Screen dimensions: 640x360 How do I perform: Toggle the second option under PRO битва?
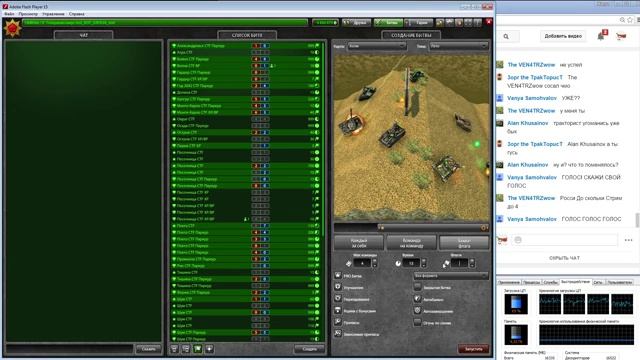tap(338, 287)
